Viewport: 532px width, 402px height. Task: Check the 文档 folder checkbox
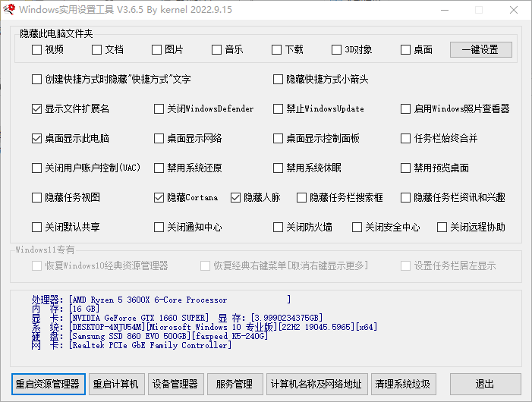96,50
